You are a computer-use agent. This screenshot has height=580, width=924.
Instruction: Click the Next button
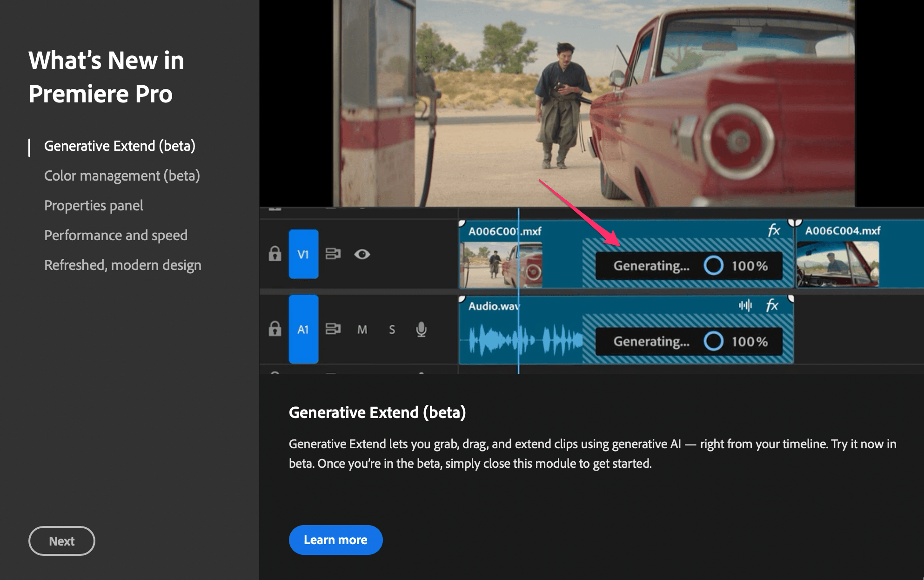62,541
